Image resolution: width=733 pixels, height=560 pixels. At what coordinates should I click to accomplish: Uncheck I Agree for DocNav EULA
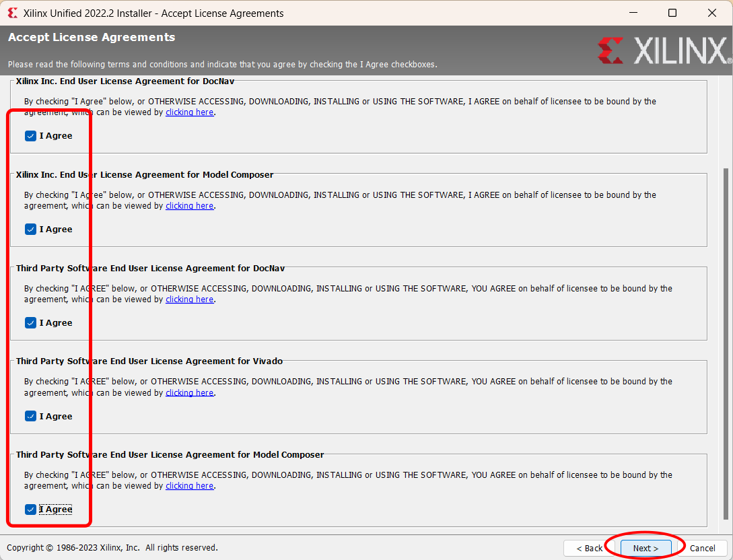tap(30, 135)
